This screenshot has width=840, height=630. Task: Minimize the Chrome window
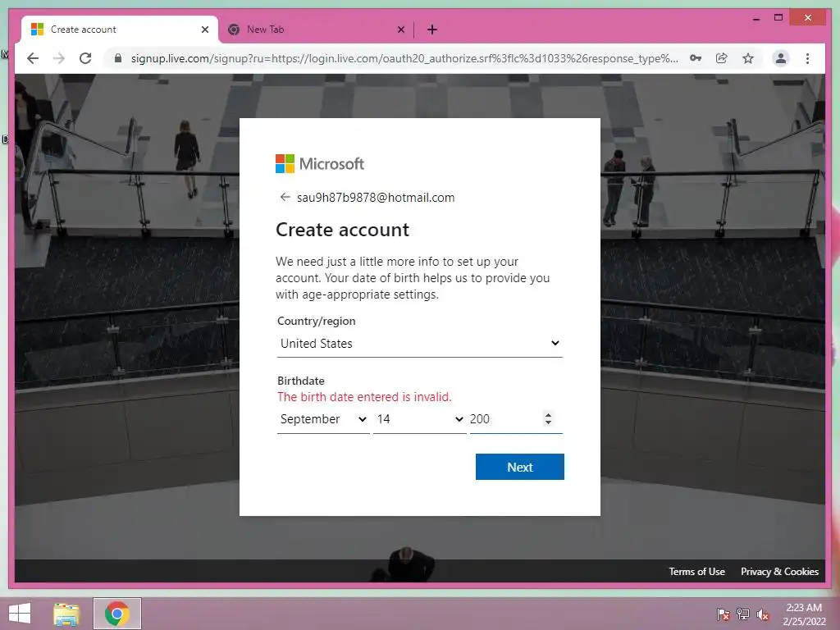756,18
